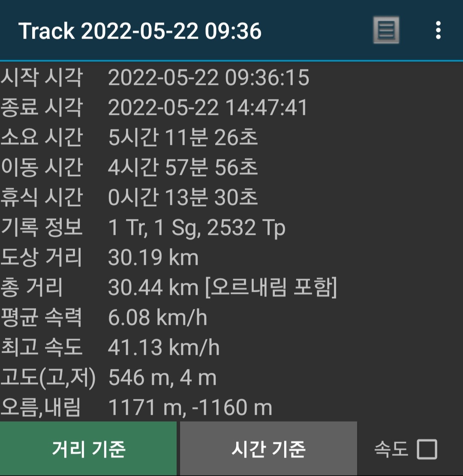Open the three-dot overflow menu
Viewport: 463px width, 476px height.
pos(438,30)
